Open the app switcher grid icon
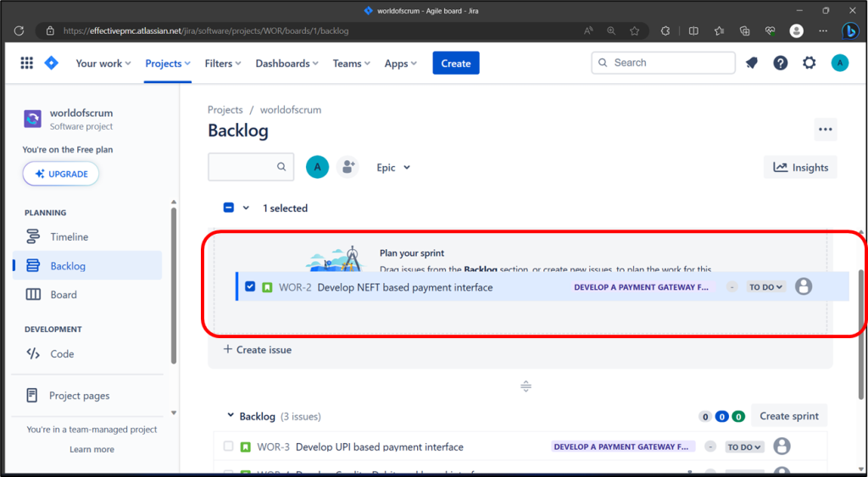This screenshot has height=477, width=868. coord(26,63)
